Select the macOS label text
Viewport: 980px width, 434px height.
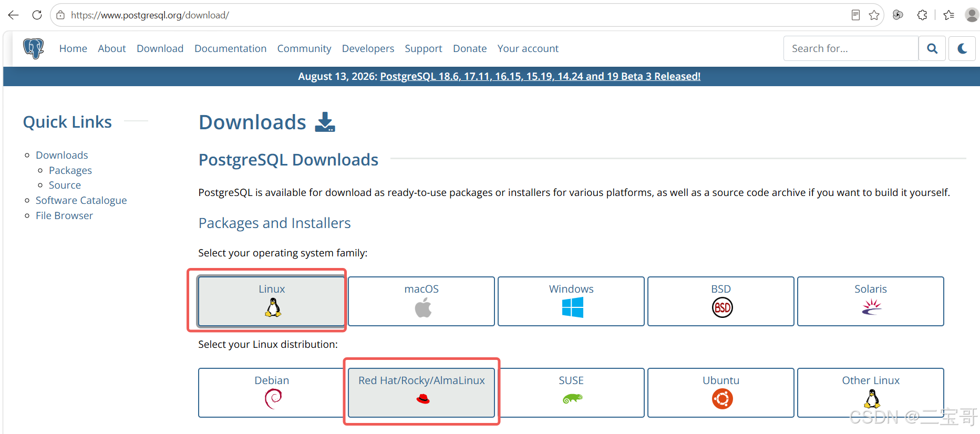pyautogui.click(x=421, y=289)
